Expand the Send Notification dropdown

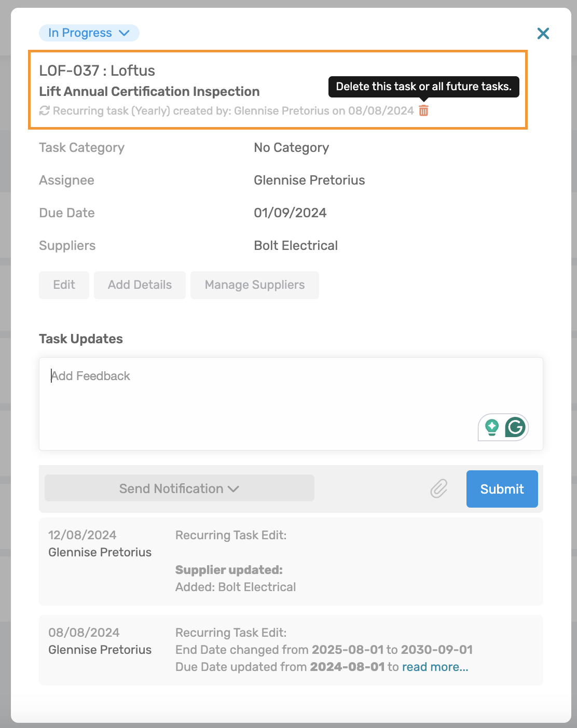point(180,488)
